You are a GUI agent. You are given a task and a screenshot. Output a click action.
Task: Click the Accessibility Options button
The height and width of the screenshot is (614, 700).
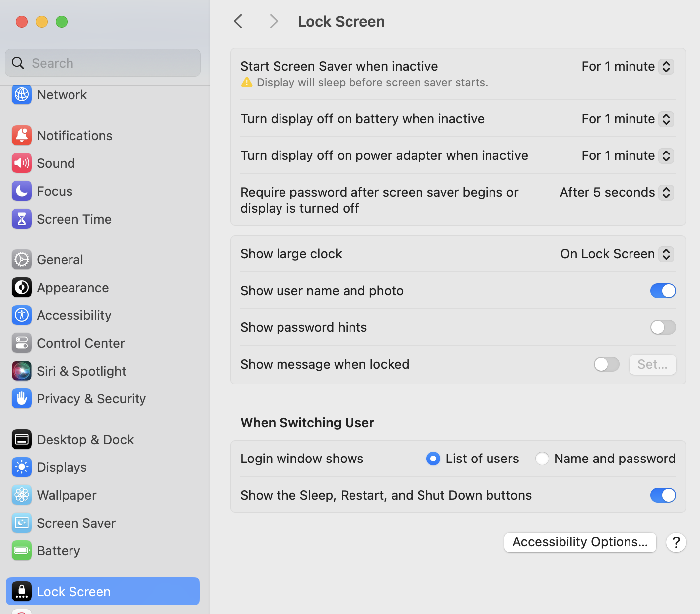coord(580,542)
